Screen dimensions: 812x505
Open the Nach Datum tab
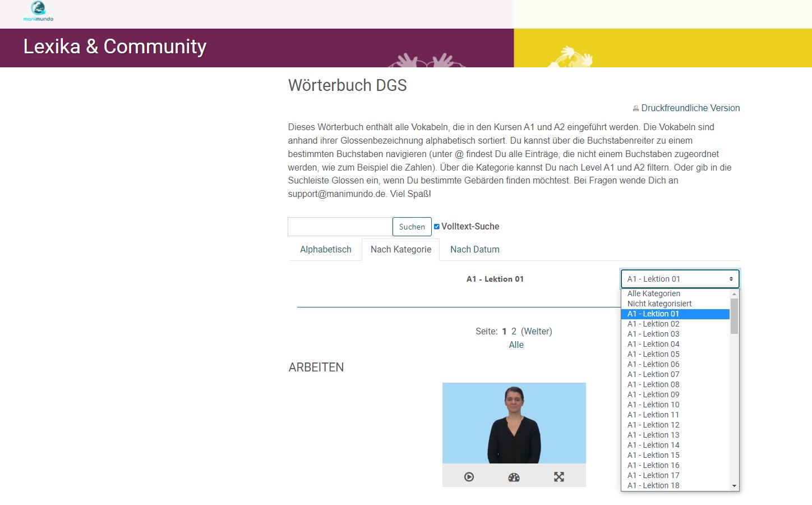pyautogui.click(x=474, y=250)
